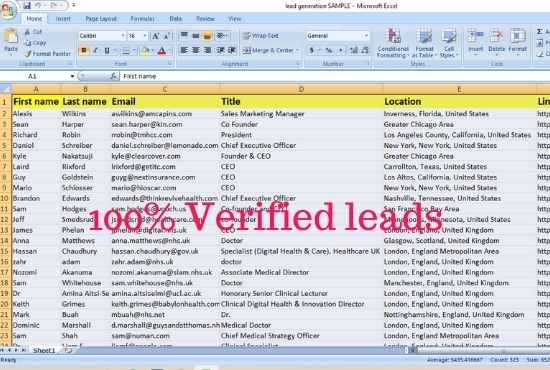550x370 pixels.
Task: Click the AutoSum sigma icon
Action: [x=539, y=32]
